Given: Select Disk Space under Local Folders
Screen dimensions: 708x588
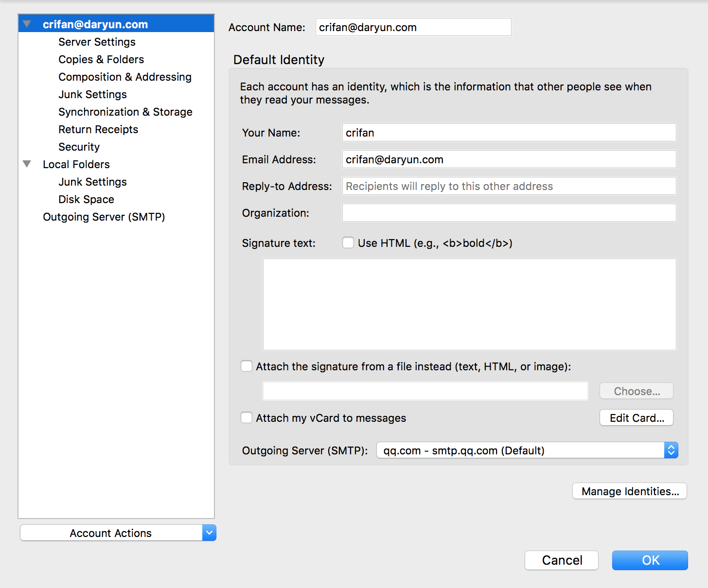Looking at the screenshot, I should pyautogui.click(x=86, y=199).
